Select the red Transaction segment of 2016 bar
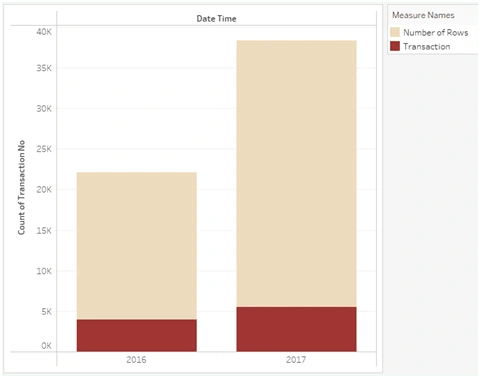Viewport: 480px width, 378px height. [137, 335]
